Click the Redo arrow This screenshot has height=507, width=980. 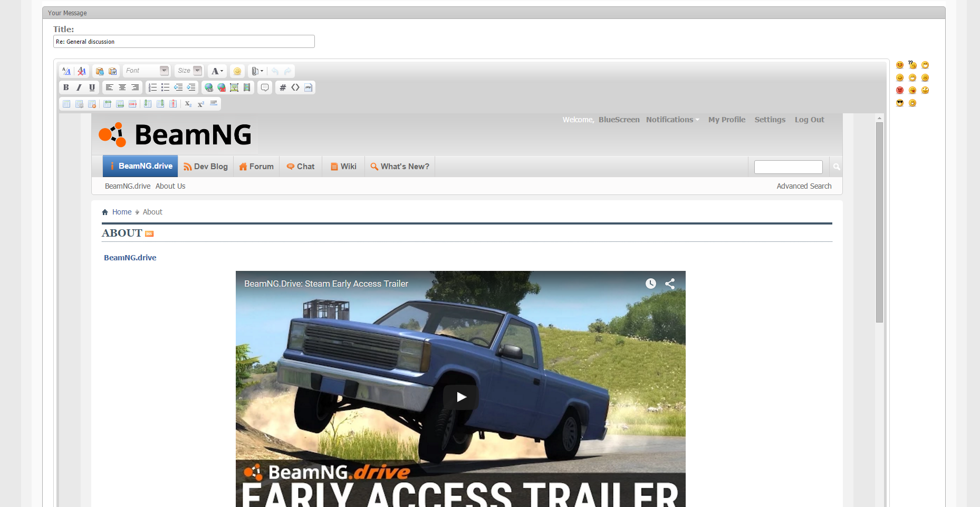pyautogui.click(x=287, y=71)
